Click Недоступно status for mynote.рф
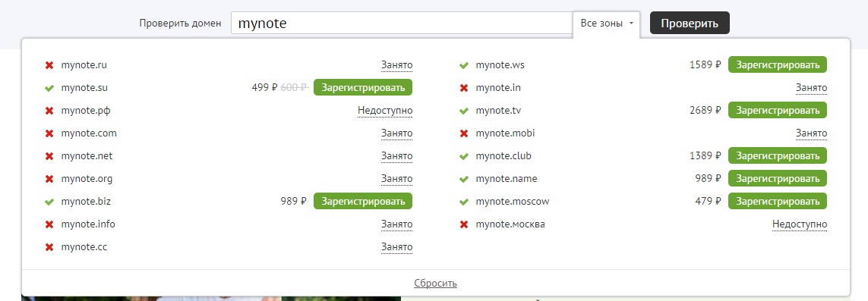Screen dimensions: 868x301 (385, 111)
